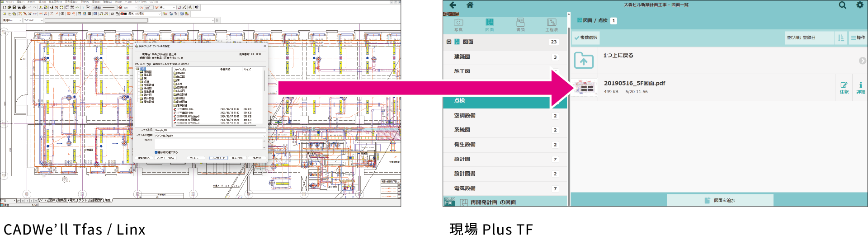Click the ファイル名 input field

tap(210, 130)
